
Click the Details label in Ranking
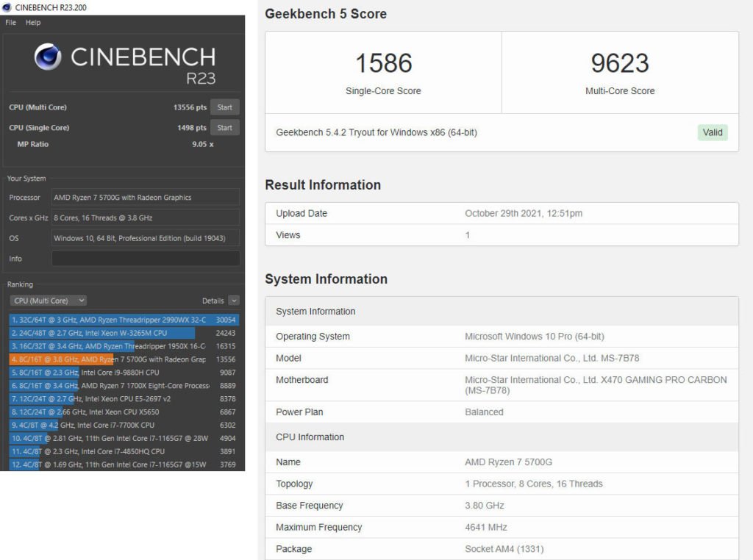(213, 301)
